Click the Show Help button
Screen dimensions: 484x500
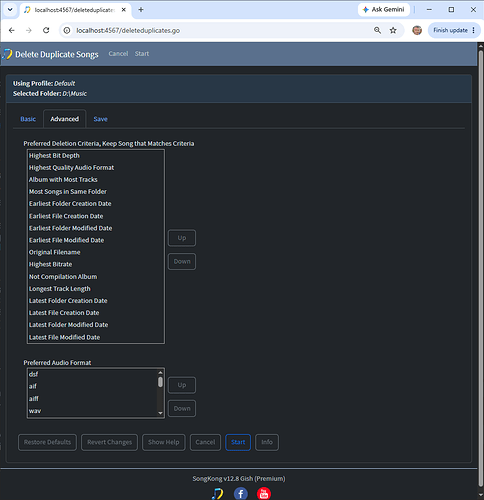click(164, 442)
